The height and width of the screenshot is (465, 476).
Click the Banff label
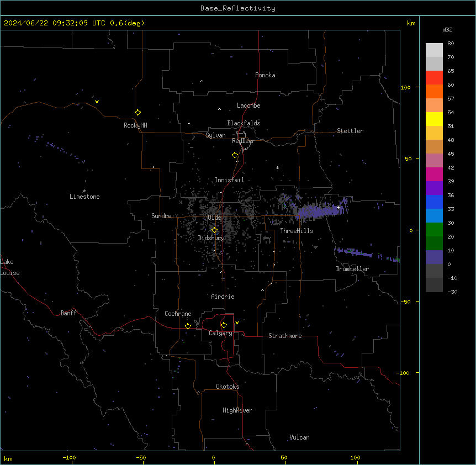point(68,313)
